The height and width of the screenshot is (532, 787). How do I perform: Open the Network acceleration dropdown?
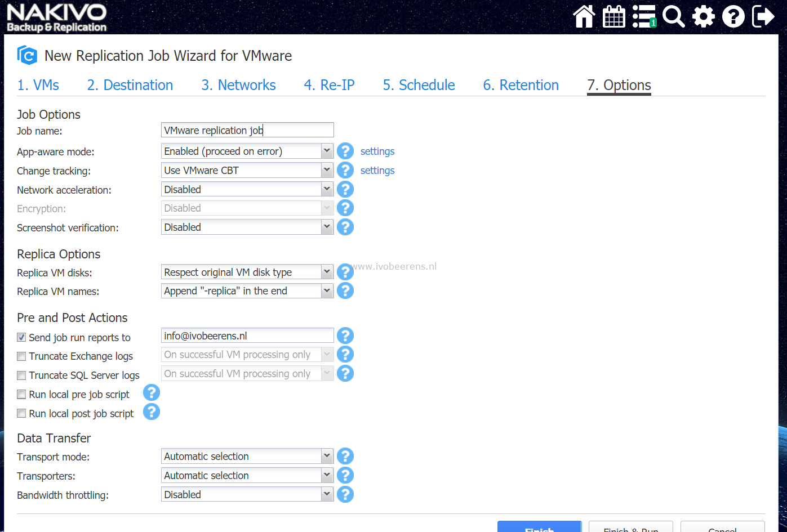[x=247, y=189]
